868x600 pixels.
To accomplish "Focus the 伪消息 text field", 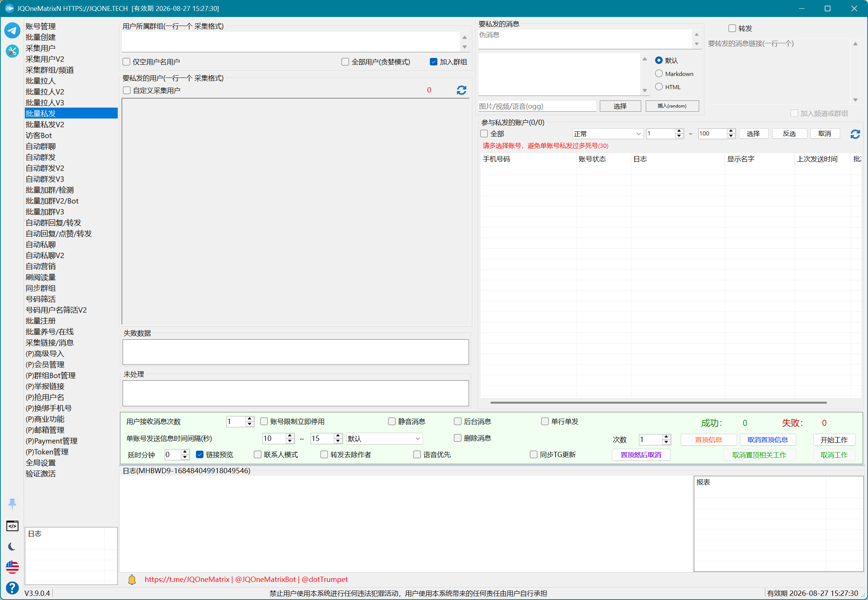I will [x=585, y=39].
